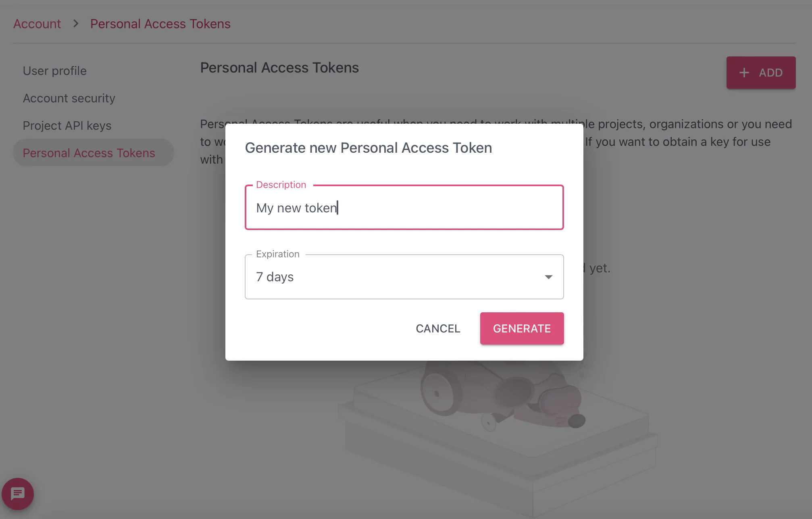
Task: Focus the Description text field
Action: [404, 208]
